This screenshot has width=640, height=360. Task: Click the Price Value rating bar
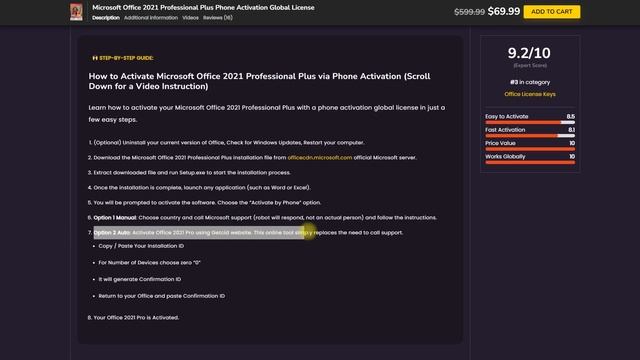(530, 149)
